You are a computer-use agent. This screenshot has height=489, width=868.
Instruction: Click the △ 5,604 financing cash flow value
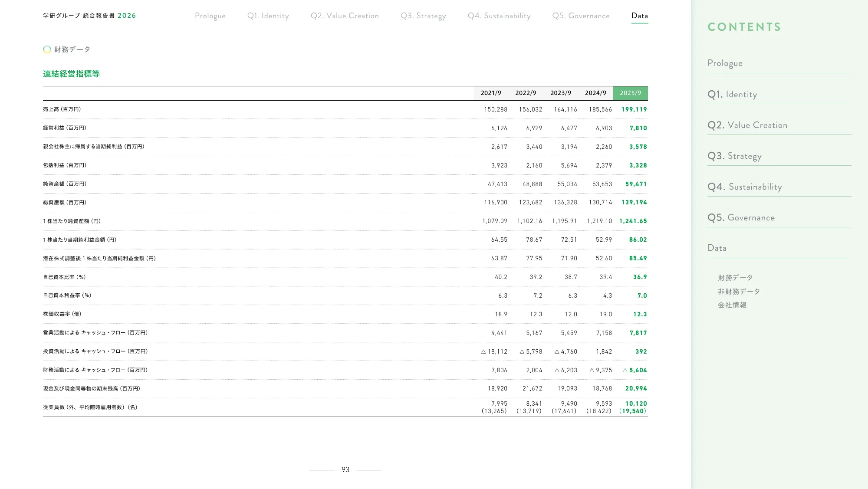click(635, 370)
